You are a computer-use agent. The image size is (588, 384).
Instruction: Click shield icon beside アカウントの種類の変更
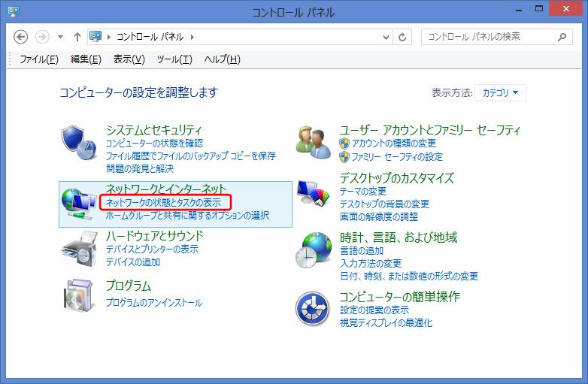pos(344,144)
